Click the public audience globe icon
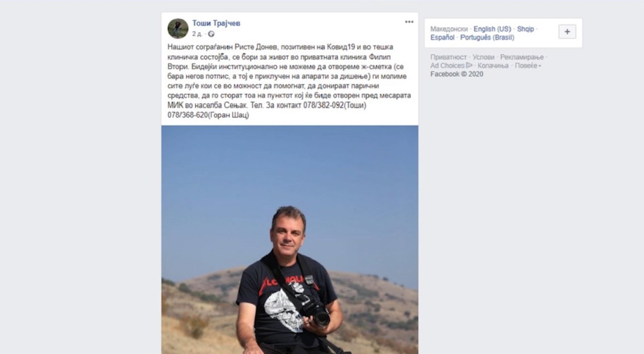The image size is (644, 354). [x=211, y=34]
